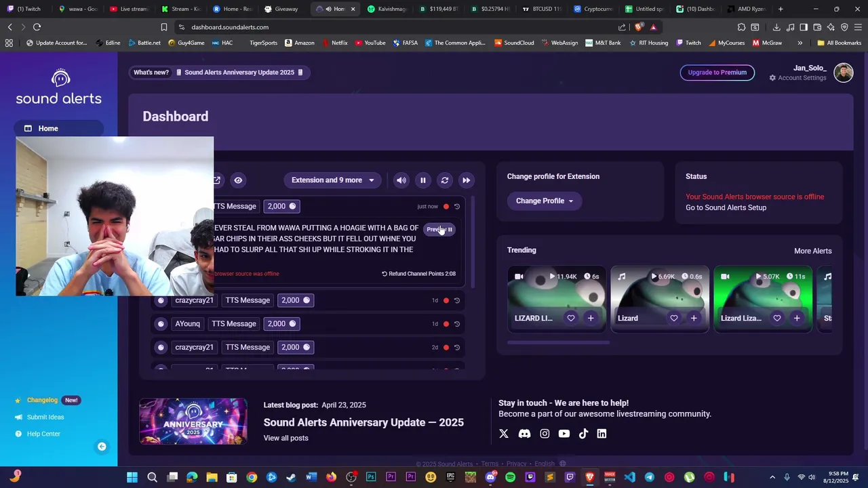868x488 pixels.
Task: Open the Change Profile dropdown
Action: click(x=544, y=201)
